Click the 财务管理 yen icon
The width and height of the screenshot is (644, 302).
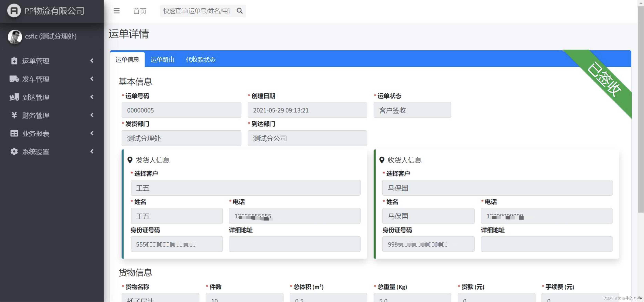click(14, 115)
